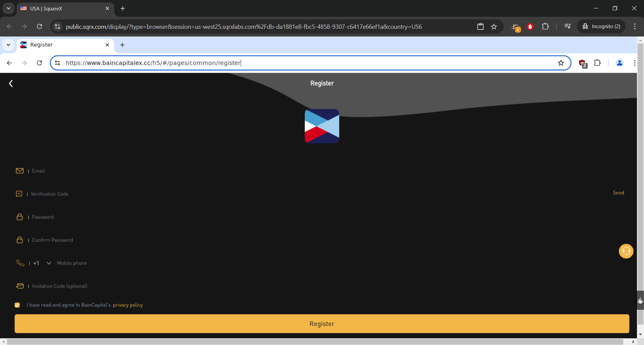This screenshot has width=644, height=345.
Task: Open inner browser extensions puzzle icon
Action: tap(597, 63)
